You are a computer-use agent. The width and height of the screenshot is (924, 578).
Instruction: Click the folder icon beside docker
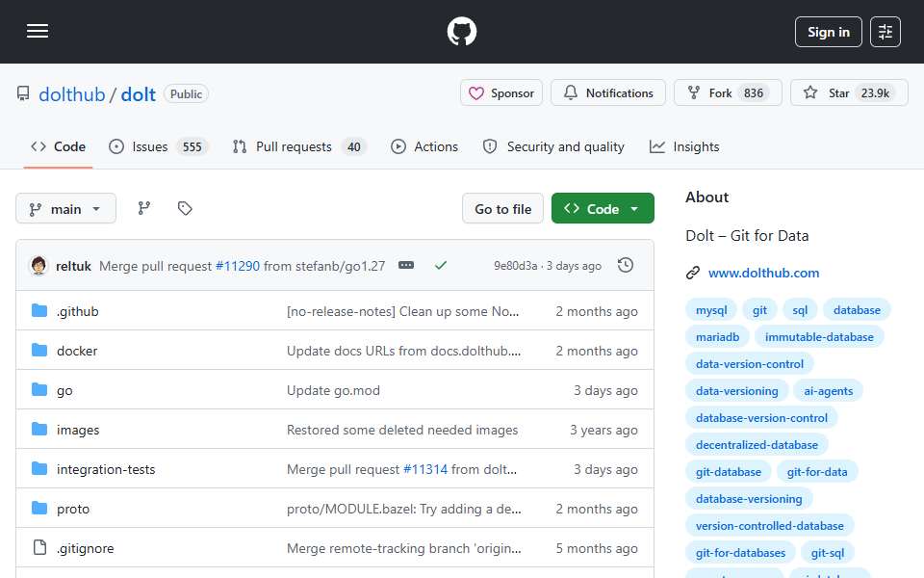[39, 351]
